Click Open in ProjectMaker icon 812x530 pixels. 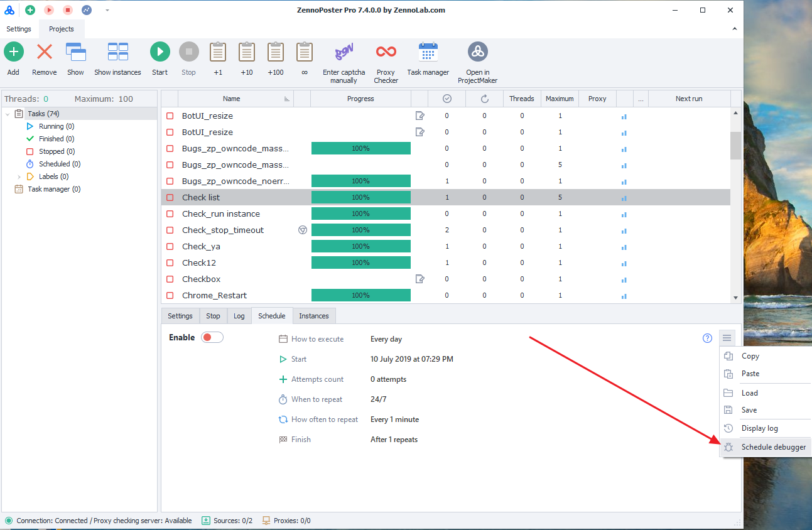click(x=477, y=52)
